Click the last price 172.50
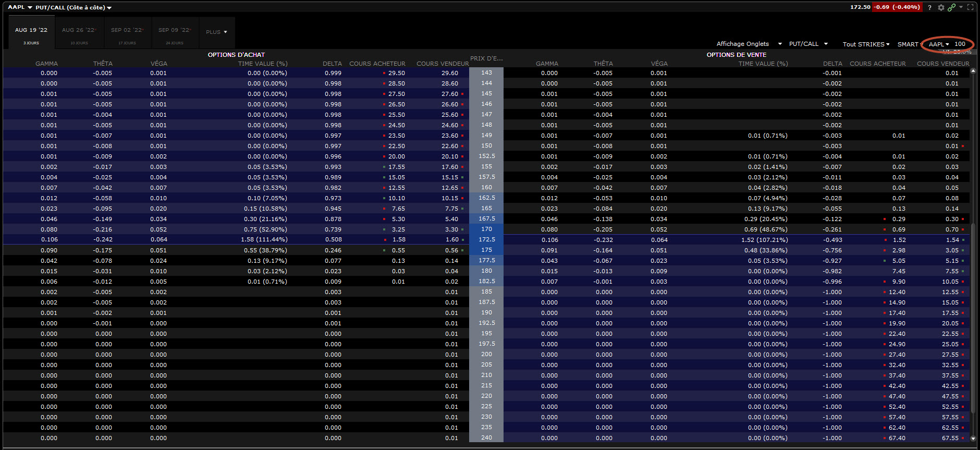The height and width of the screenshot is (450, 980). [860, 7]
